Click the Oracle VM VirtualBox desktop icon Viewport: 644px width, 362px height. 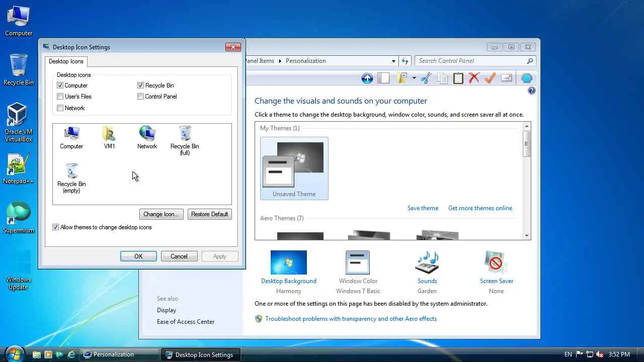(x=19, y=123)
